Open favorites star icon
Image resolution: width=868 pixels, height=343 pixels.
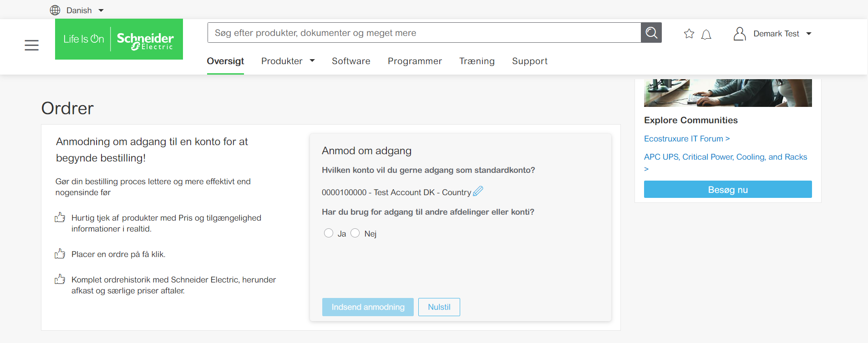tap(689, 34)
